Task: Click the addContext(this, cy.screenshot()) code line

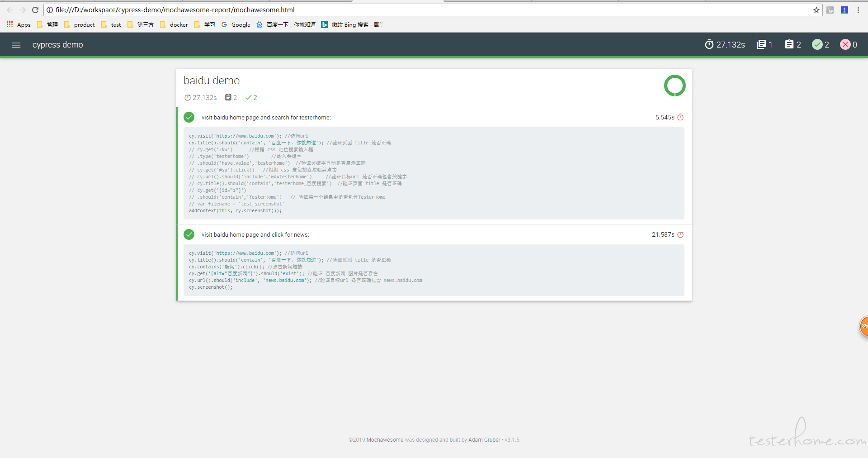Action: pos(235,211)
